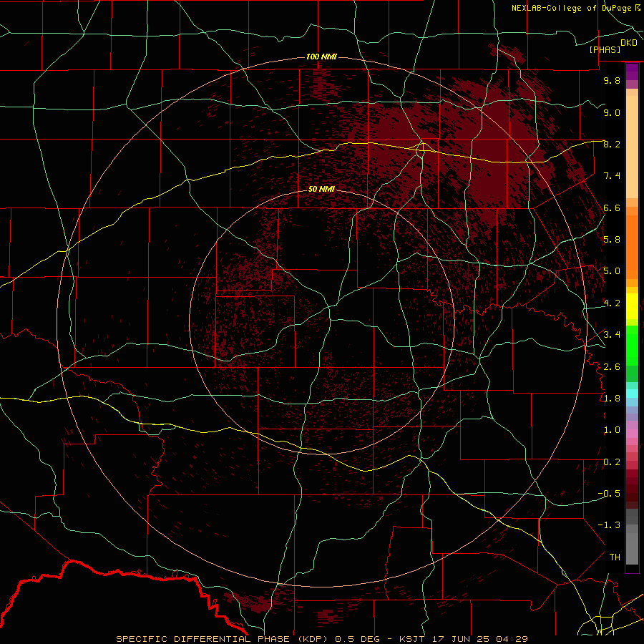The height and width of the screenshot is (644, 644).
Task: Click the 04:29 timestamp
Action: coord(512,639)
